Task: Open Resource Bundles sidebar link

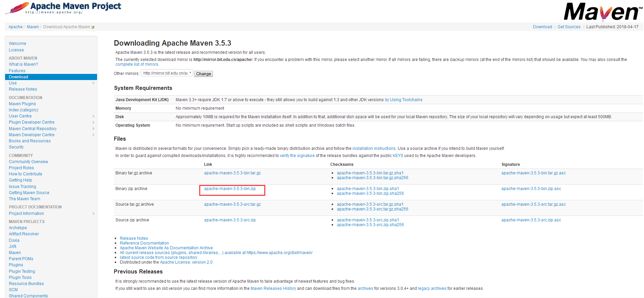Action: coord(26,284)
